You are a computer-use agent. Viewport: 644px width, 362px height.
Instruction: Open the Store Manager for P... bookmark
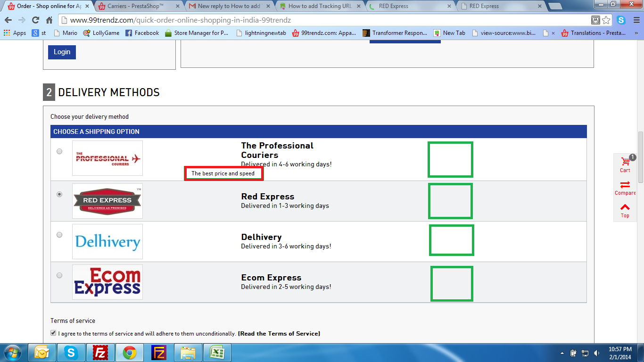(197, 33)
